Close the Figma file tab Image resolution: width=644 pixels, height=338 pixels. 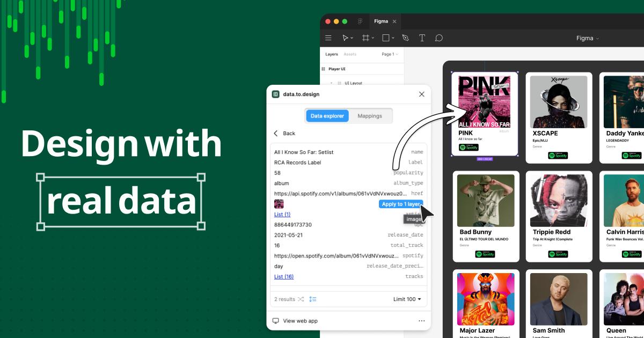tap(394, 21)
